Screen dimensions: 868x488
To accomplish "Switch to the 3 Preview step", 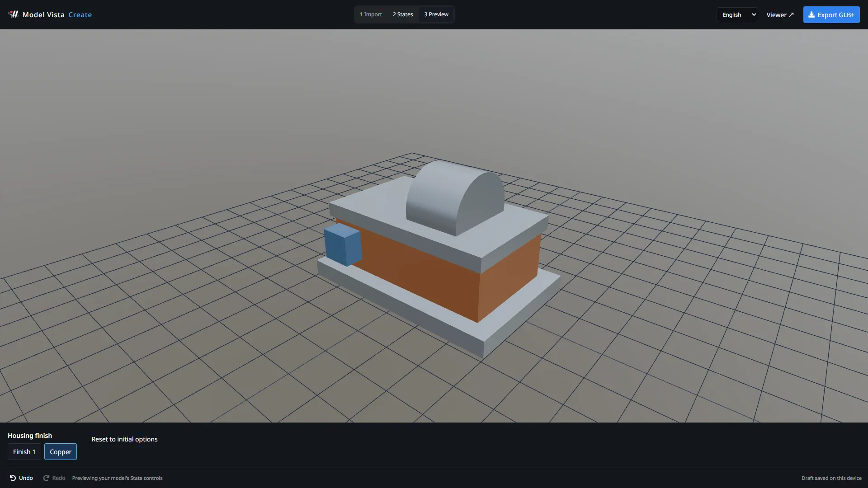I will click(436, 14).
